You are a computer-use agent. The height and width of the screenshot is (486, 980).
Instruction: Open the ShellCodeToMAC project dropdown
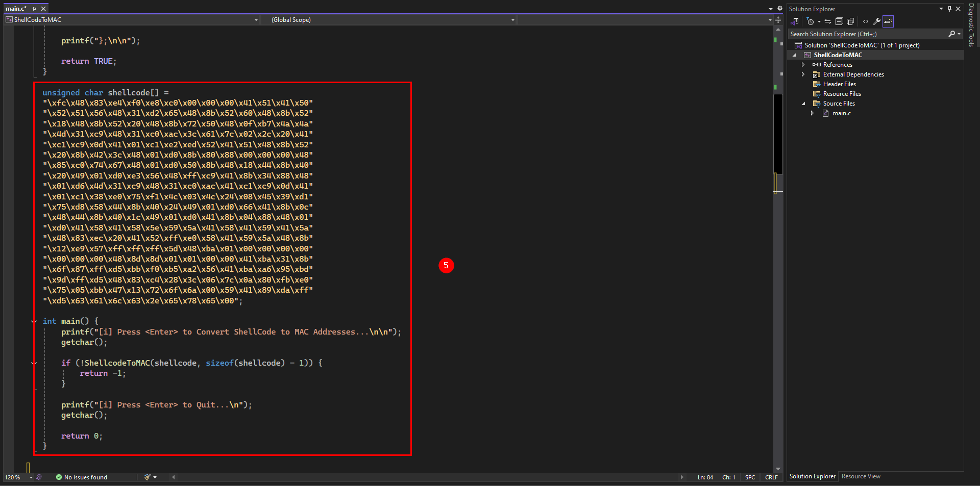coord(256,20)
